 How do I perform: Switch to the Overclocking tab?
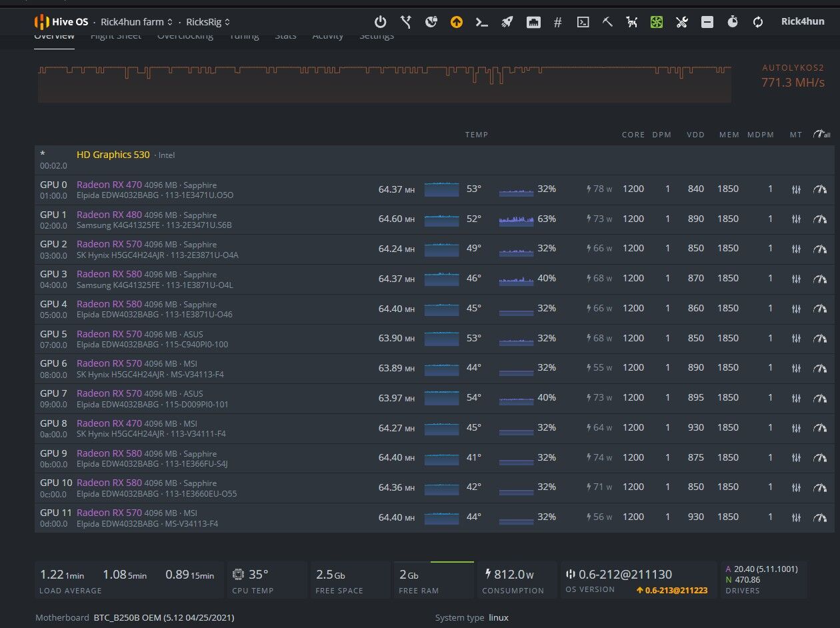185,35
